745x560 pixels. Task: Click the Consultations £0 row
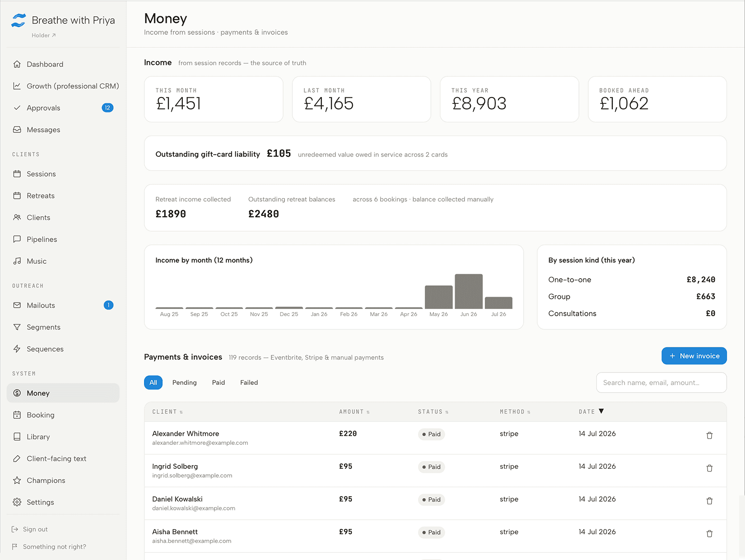632,313
